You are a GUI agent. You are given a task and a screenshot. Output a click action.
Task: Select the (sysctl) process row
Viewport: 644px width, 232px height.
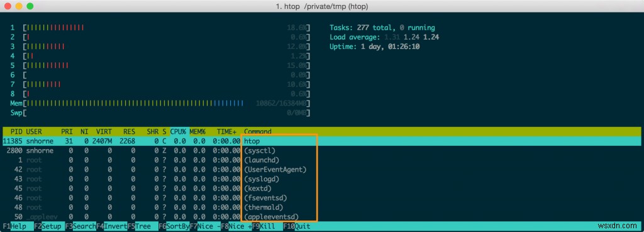(x=322, y=151)
